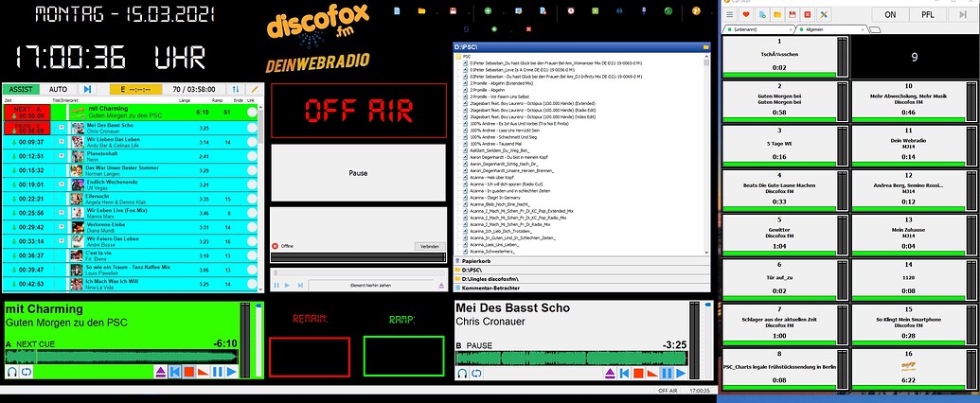Click the next-track skip icon beside AUTO
The width and height of the screenshot is (980, 403).
click(x=87, y=89)
